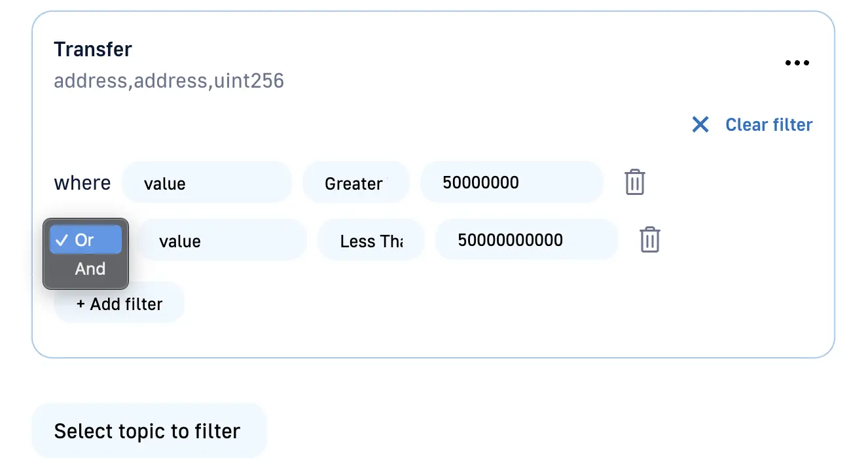
Task: Choose the checked Or option in popup
Action: (x=85, y=240)
